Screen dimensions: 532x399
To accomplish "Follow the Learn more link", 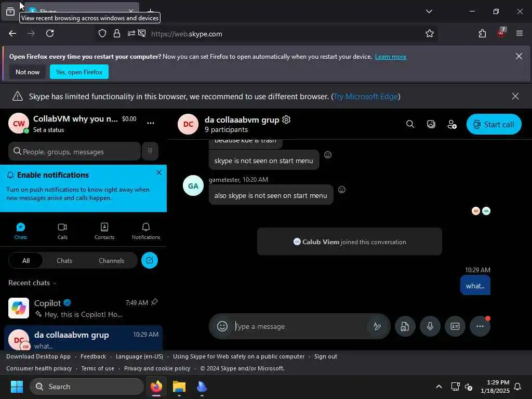I will pyautogui.click(x=391, y=57).
